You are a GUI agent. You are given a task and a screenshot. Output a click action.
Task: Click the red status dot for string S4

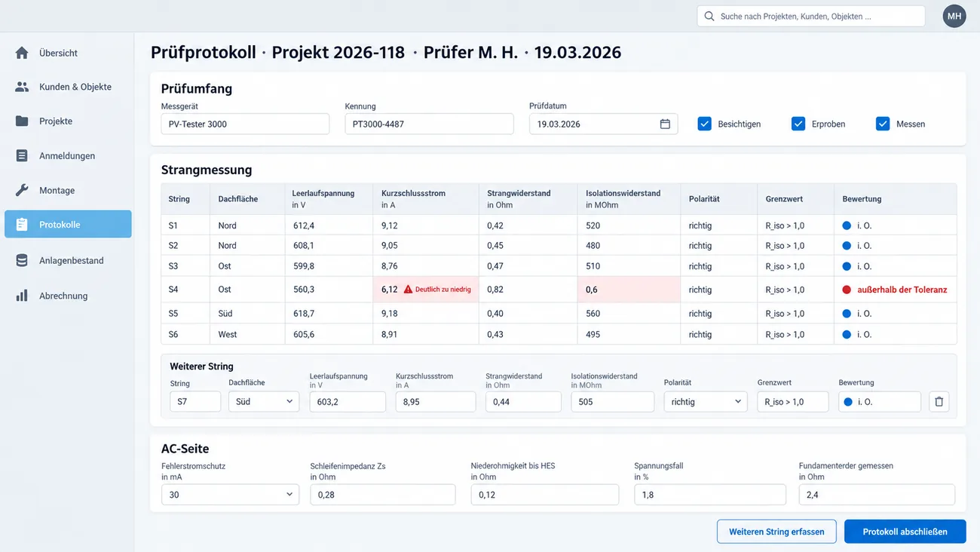847,290
